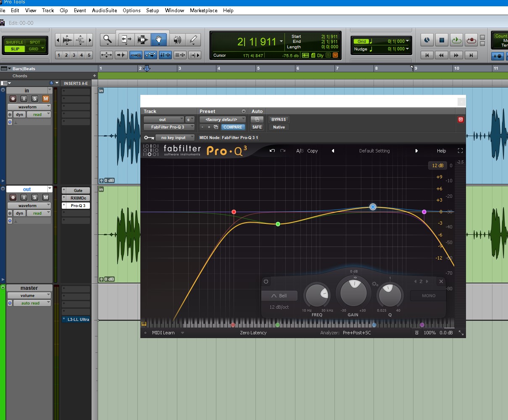Select the Scrubber speaker tool
This screenshot has height=420, width=508.
(177, 40)
